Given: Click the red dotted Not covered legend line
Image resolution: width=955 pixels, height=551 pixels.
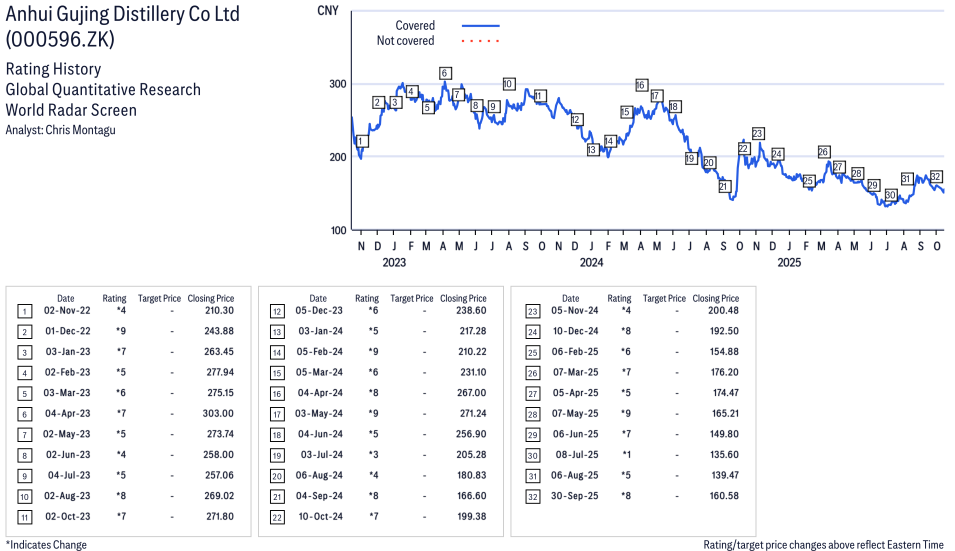Looking at the screenshot, I should tap(480, 41).
